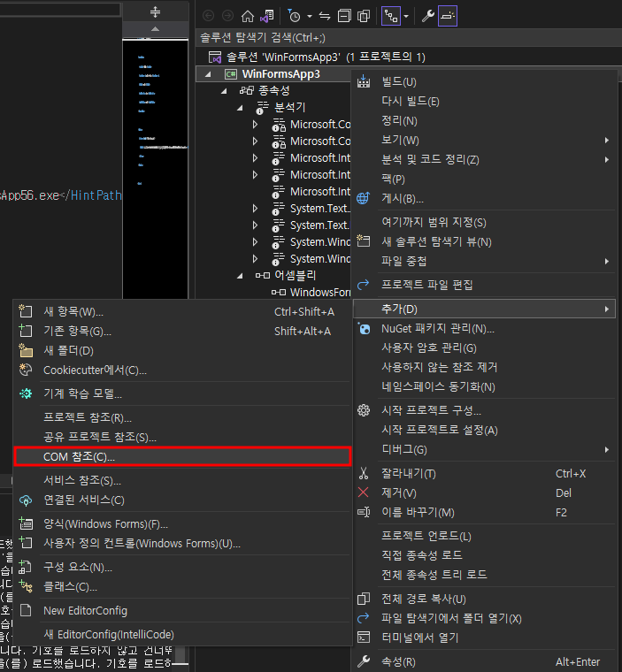Collapse the 분석기 node
This screenshot has width=622, height=672.
coord(241,108)
